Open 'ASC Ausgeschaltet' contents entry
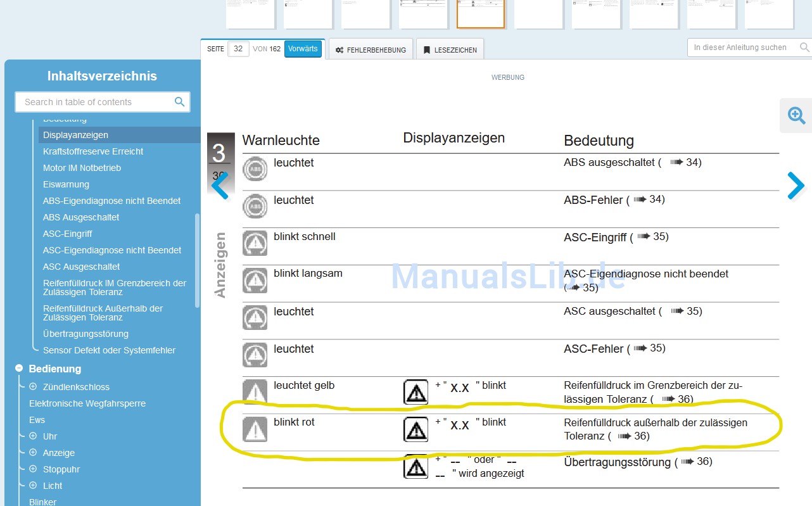812x506 pixels. coord(81,267)
